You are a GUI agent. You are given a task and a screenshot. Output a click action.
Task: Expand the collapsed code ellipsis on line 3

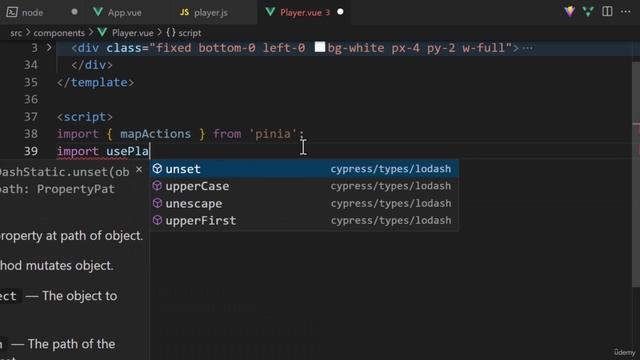[x=527, y=48]
